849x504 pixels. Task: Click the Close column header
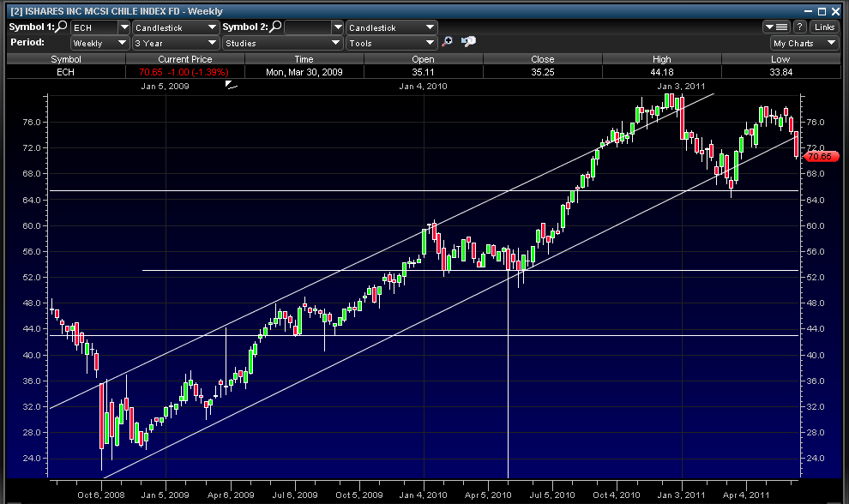coord(543,59)
